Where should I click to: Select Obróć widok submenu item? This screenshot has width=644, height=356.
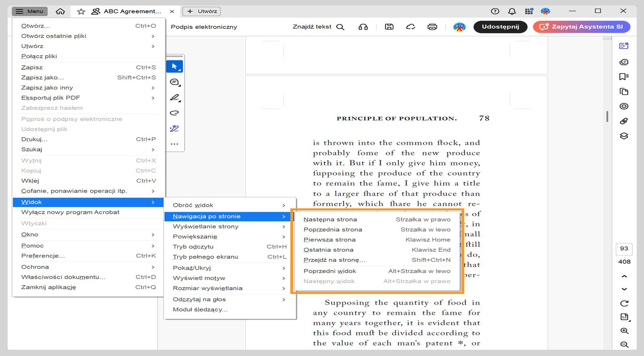(229, 205)
